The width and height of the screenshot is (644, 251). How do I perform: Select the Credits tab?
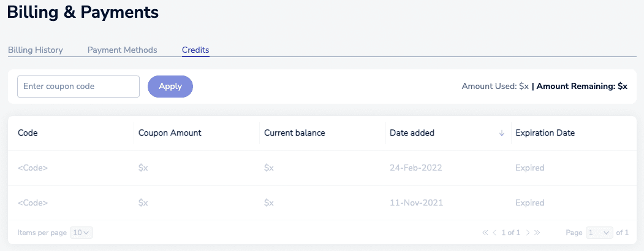pyautogui.click(x=195, y=50)
